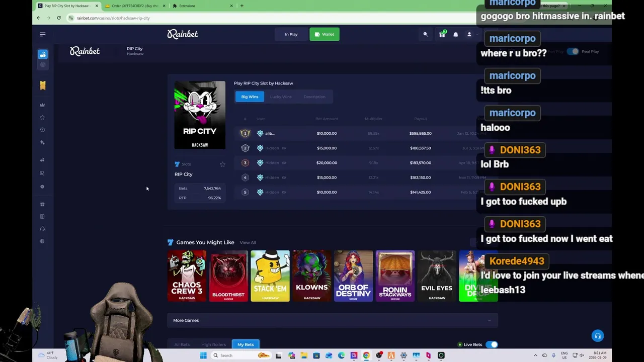Switch to My Bets tab
The image size is (644, 362).
(246, 344)
